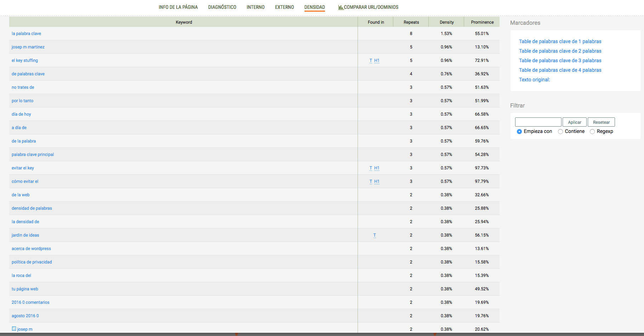This screenshot has height=336, width=644.
Task: Click T marker in 'evitar el key' row
Action: [371, 168]
